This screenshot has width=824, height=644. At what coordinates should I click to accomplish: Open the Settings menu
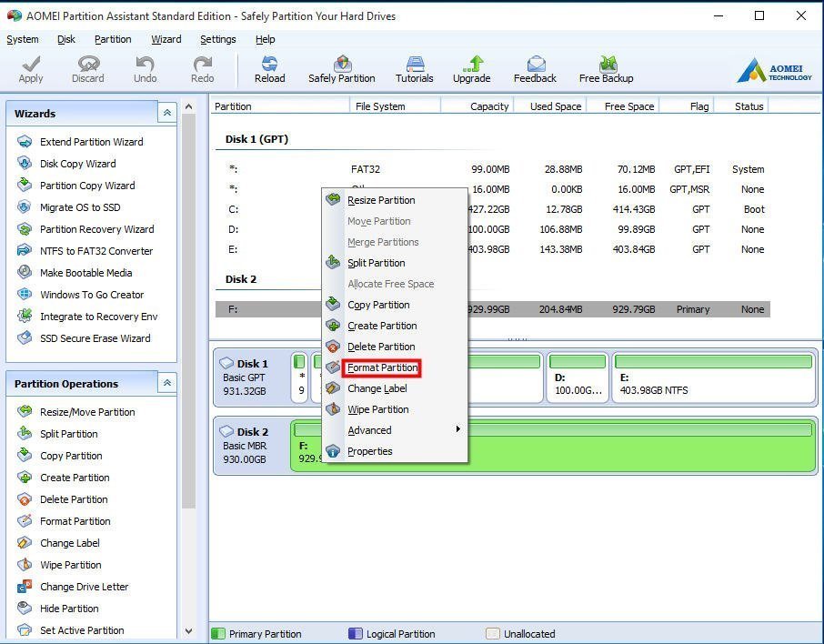click(x=218, y=39)
